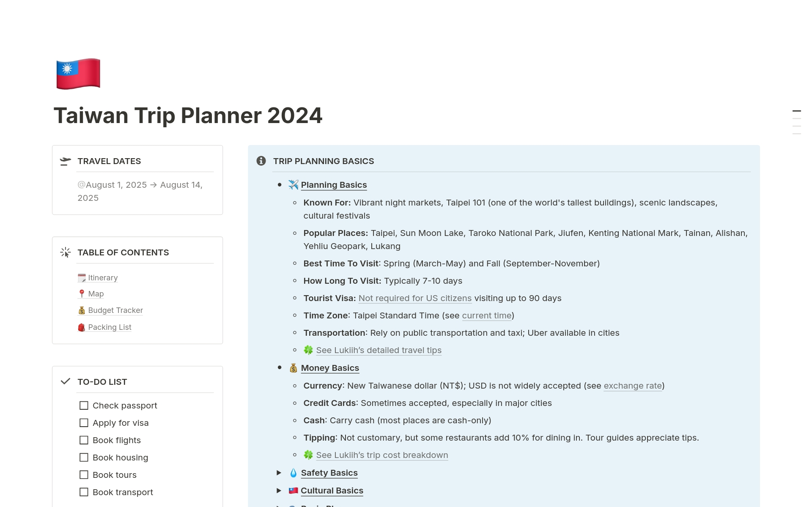Open Not required for US citizens visa link
Image resolution: width=812 pixels, height=507 pixels.
(x=414, y=298)
